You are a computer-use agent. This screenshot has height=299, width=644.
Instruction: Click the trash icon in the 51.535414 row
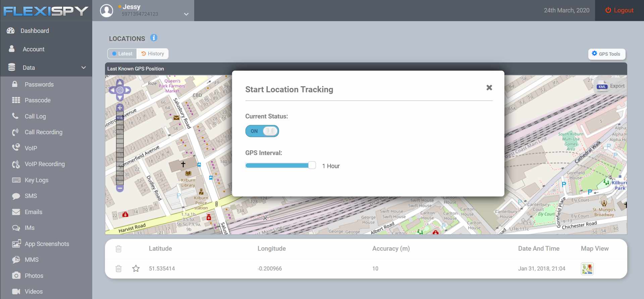click(118, 268)
